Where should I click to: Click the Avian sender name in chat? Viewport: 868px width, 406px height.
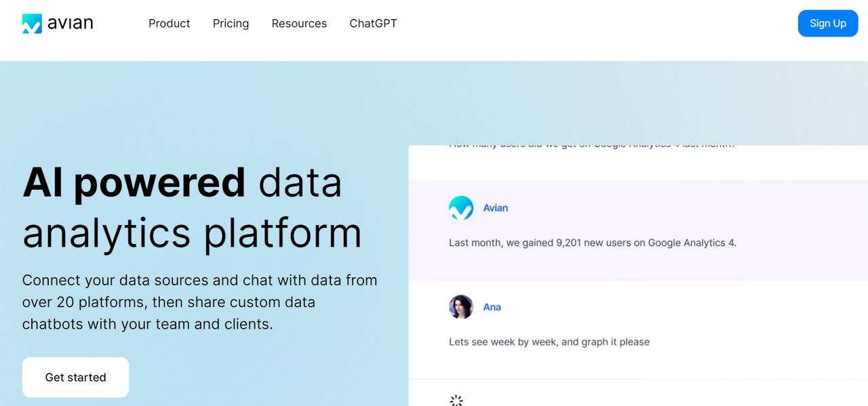pos(496,208)
